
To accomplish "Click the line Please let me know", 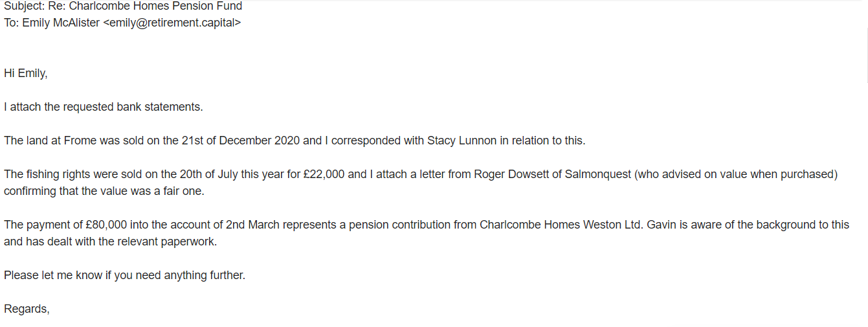I will point(125,275).
